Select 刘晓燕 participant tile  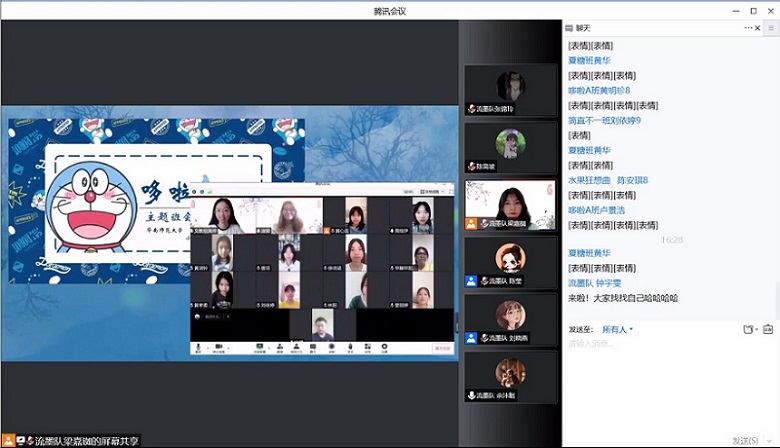511,320
